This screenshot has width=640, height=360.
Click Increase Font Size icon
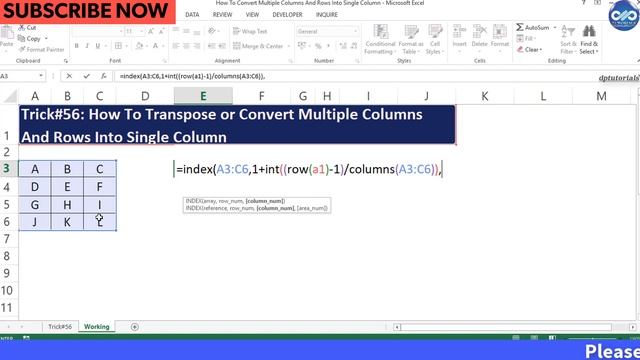coord(151,31)
